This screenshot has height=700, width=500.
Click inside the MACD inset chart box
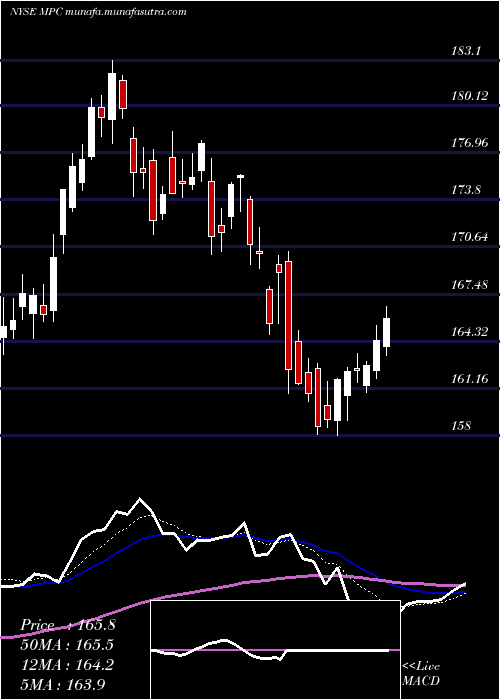click(275, 650)
